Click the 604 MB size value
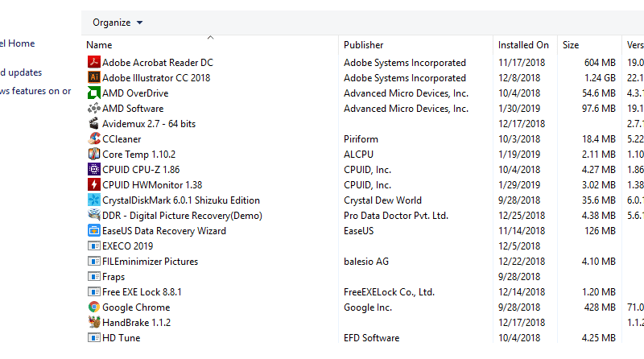Screen dimensions: 644x359 (600, 63)
